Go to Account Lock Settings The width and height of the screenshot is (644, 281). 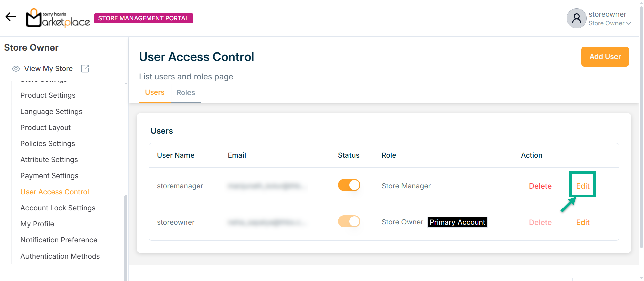coord(58,208)
